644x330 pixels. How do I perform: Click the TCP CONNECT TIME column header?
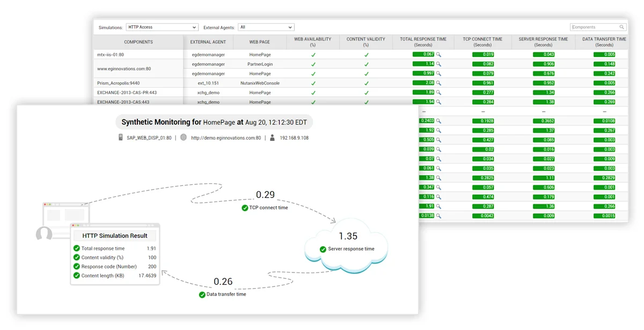tap(482, 42)
